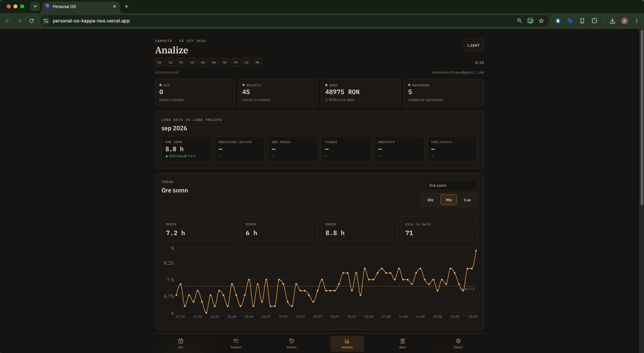Open browser downloads icon
This screenshot has width=644, height=353.
(612, 21)
